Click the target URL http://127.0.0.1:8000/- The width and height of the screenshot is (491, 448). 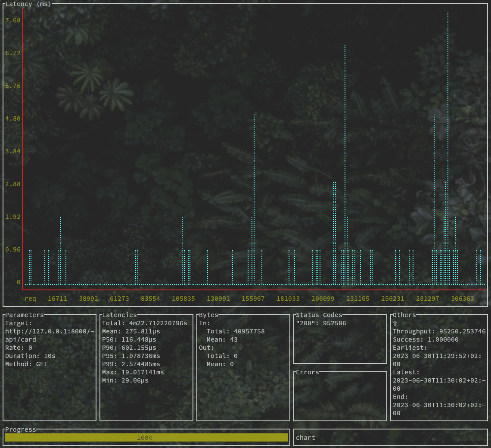tap(50, 331)
